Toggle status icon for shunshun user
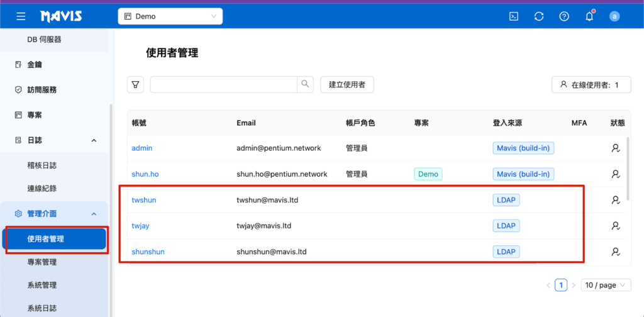644x317 pixels. tap(615, 252)
